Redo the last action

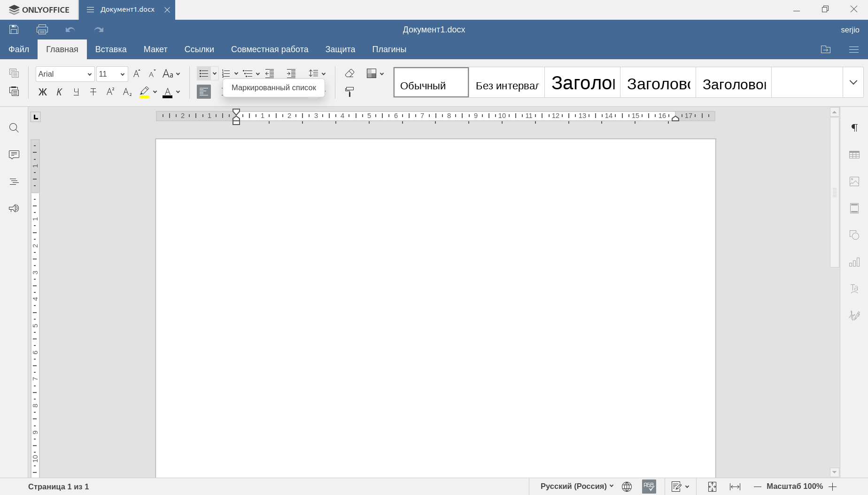(99, 30)
